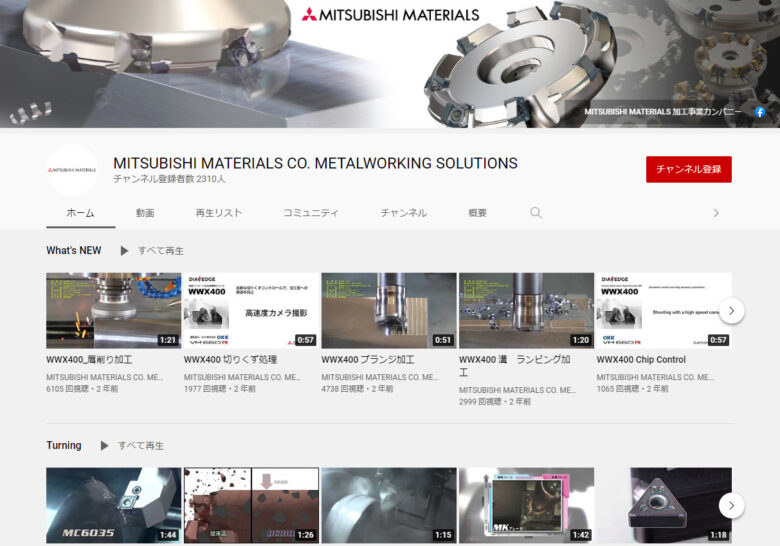Click the WWX400_肩削り加工 video title
The width and height of the screenshot is (780, 546).
[89, 360]
